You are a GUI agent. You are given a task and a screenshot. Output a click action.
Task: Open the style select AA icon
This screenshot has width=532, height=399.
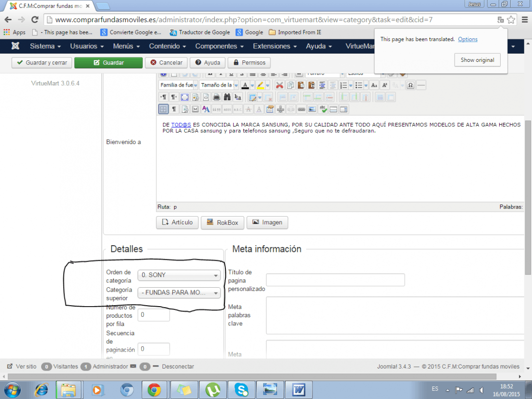coord(206,109)
